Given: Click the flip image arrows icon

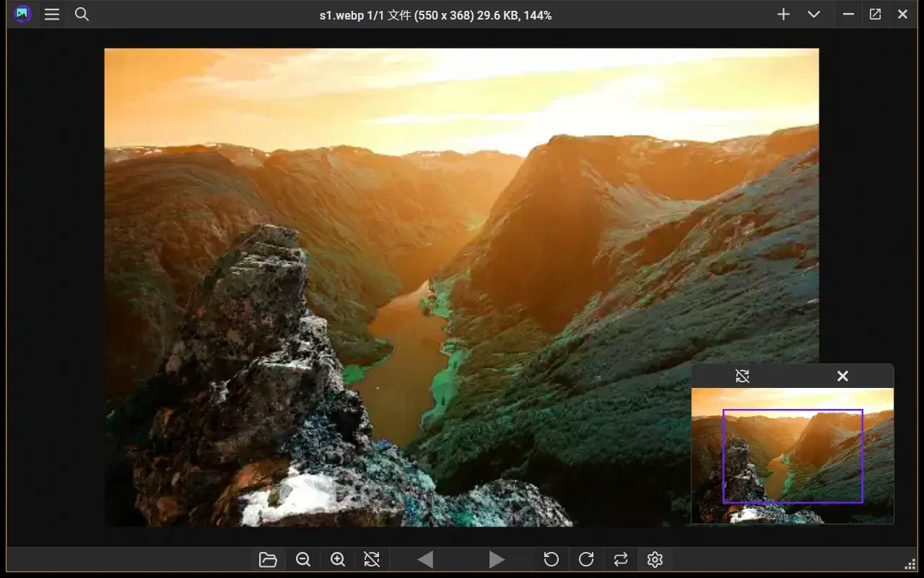Looking at the screenshot, I should pos(621,559).
